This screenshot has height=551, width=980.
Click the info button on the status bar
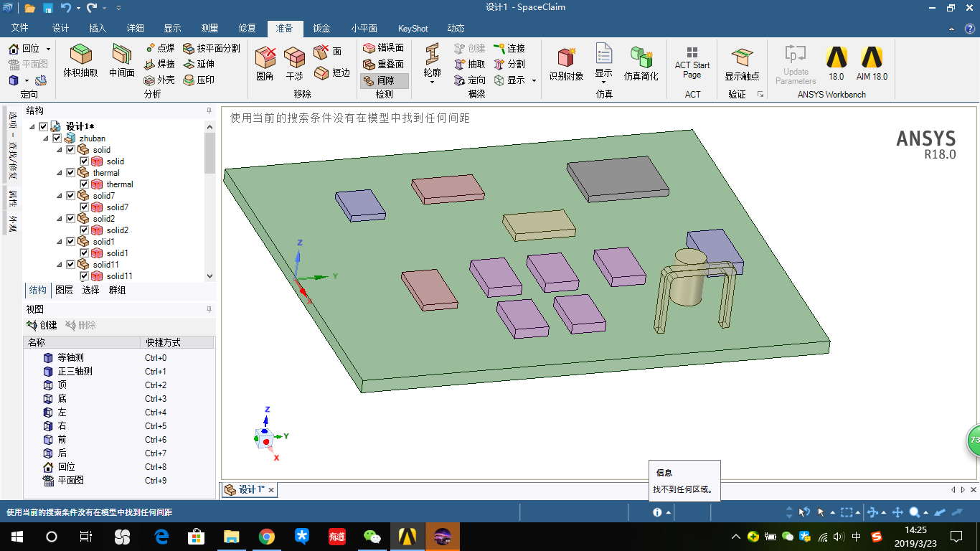click(658, 512)
